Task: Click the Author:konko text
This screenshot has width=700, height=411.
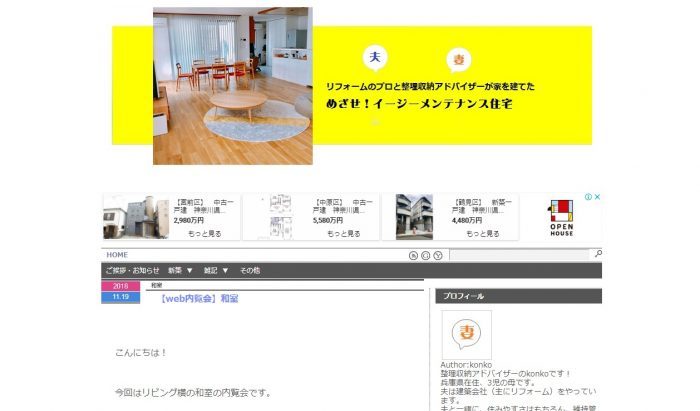Action: click(466, 365)
